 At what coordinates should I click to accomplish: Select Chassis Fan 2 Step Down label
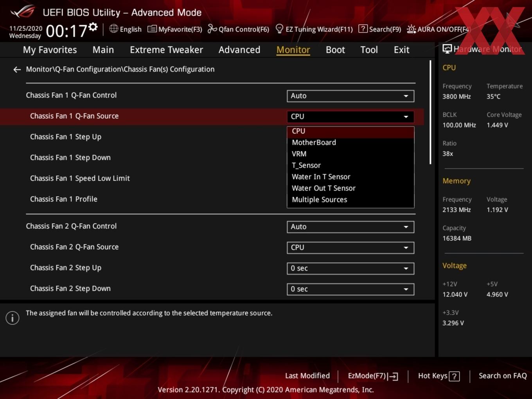70,289
